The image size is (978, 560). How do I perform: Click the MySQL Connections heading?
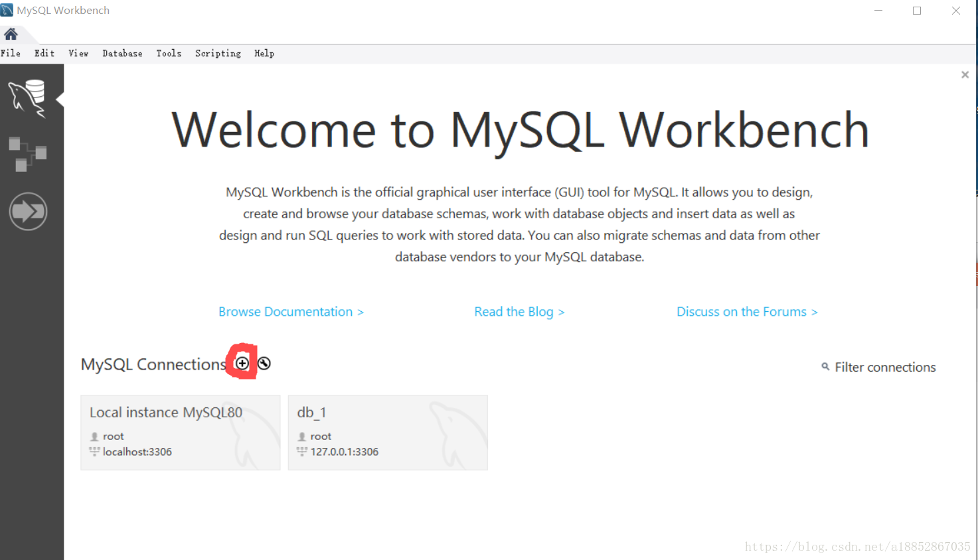coord(153,364)
